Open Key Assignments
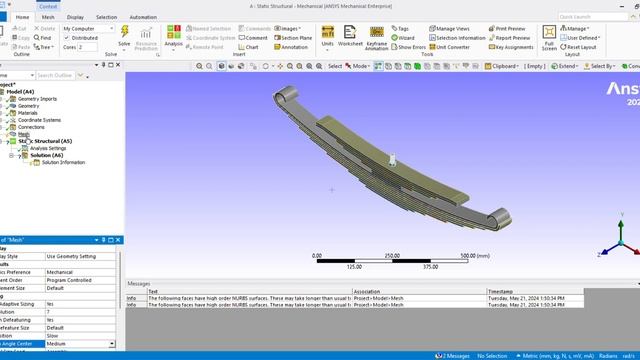This screenshot has height=360, width=640. tap(511, 47)
